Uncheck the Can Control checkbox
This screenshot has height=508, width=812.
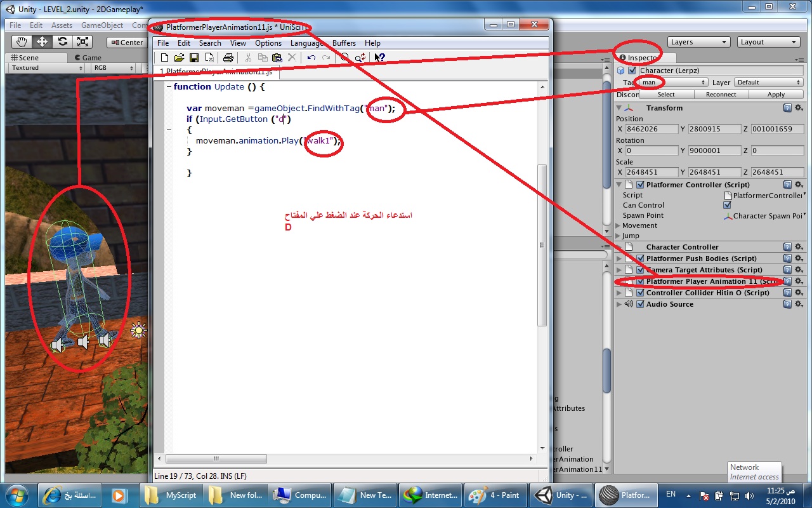pyautogui.click(x=728, y=205)
